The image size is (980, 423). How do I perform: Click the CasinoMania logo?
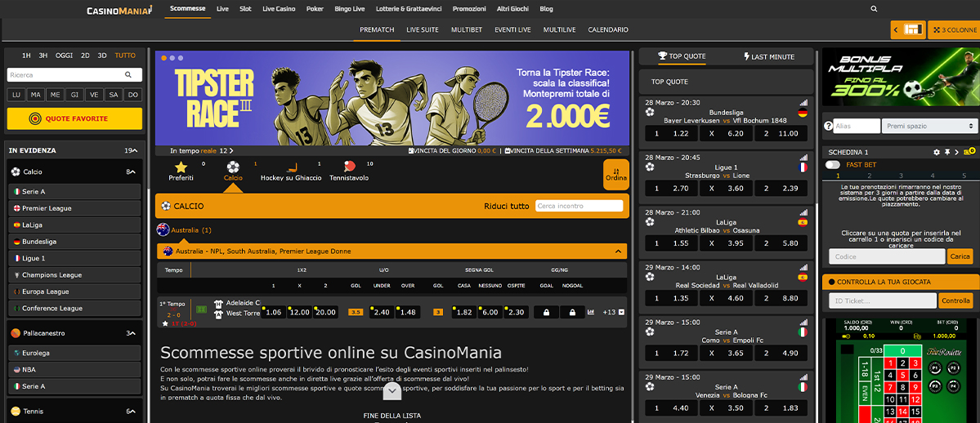pyautogui.click(x=119, y=10)
